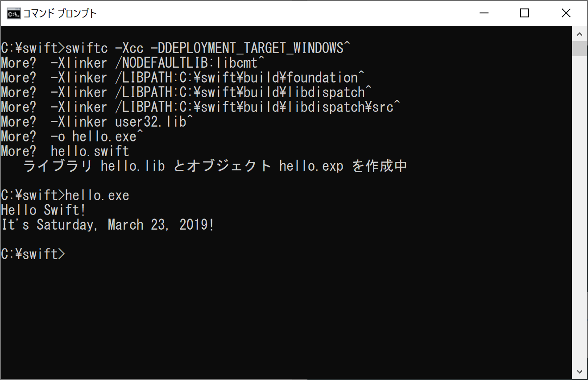Click the Saturday, March 23, 2019 output
The image size is (588, 380).
pos(107,224)
